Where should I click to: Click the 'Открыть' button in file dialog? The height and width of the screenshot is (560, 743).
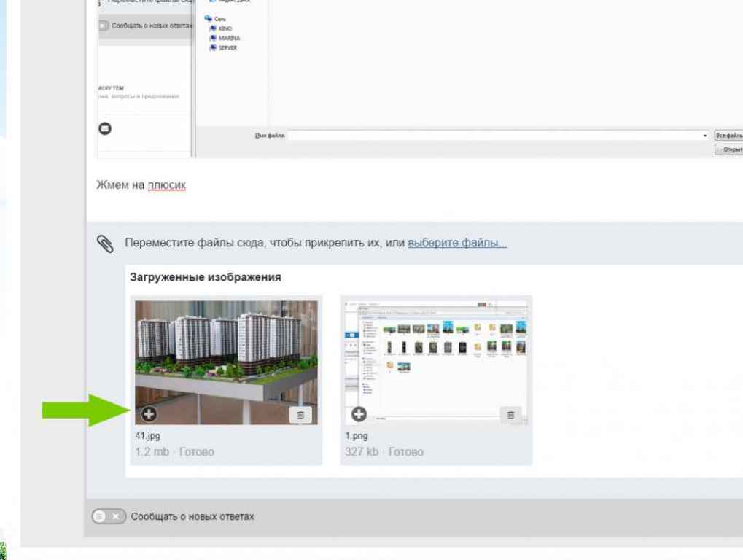click(x=729, y=149)
